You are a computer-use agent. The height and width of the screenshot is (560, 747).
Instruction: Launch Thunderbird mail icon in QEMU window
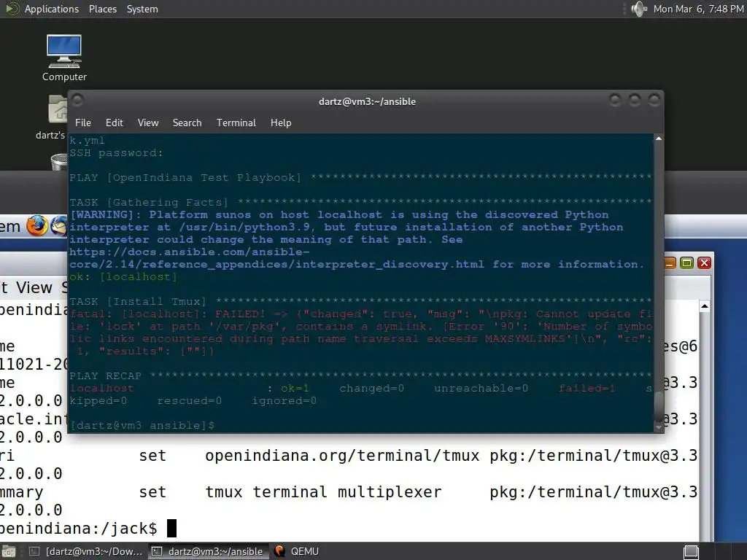pyautogui.click(x=59, y=226)
